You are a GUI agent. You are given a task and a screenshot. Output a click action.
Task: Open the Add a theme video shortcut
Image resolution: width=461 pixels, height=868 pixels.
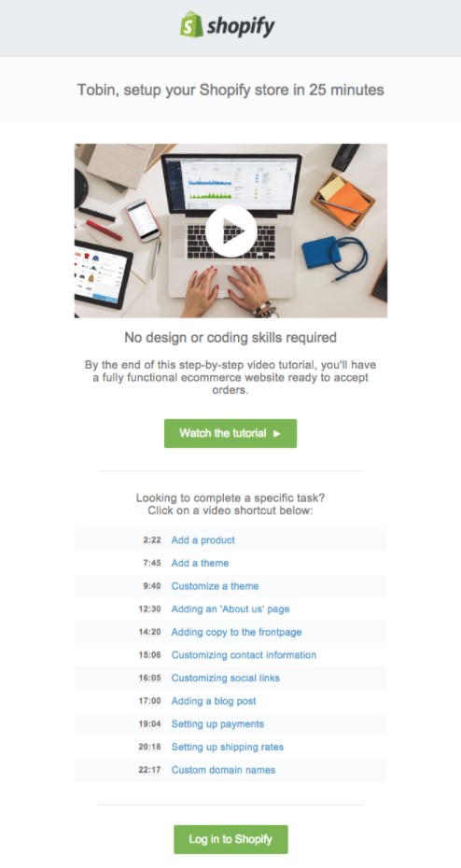[x=200, y=563]
